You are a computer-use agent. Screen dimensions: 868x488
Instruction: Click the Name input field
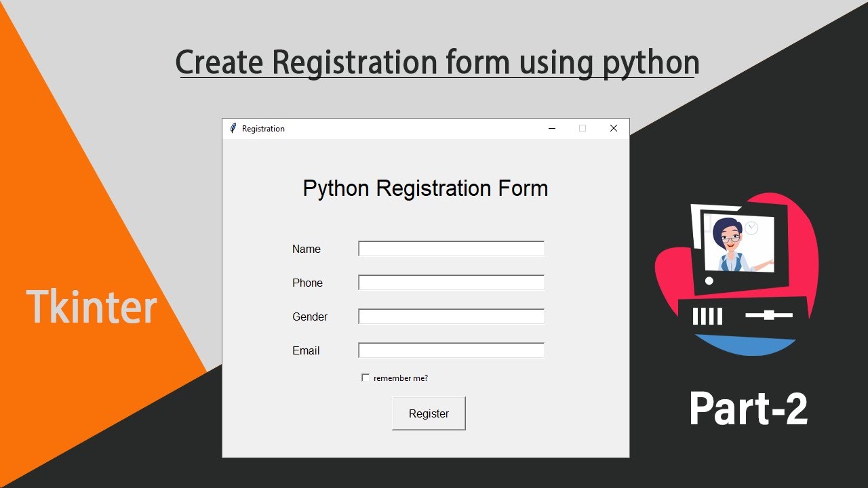coord(451,249)
